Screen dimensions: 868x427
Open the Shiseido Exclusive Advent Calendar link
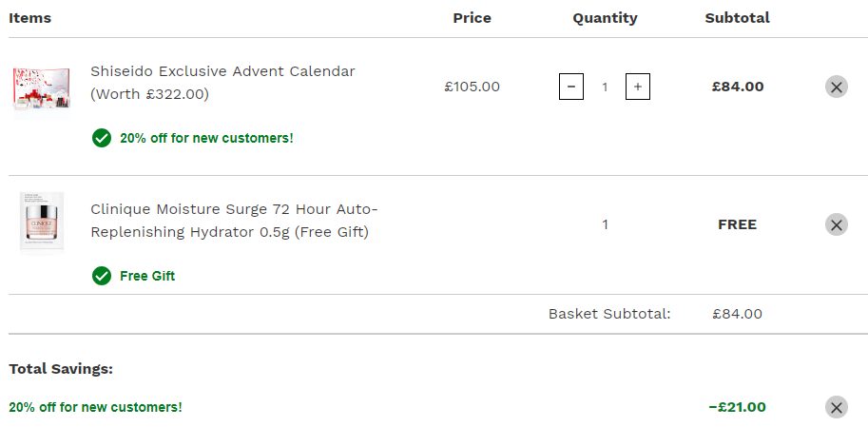pyautogui.click(x=222, y=83)
